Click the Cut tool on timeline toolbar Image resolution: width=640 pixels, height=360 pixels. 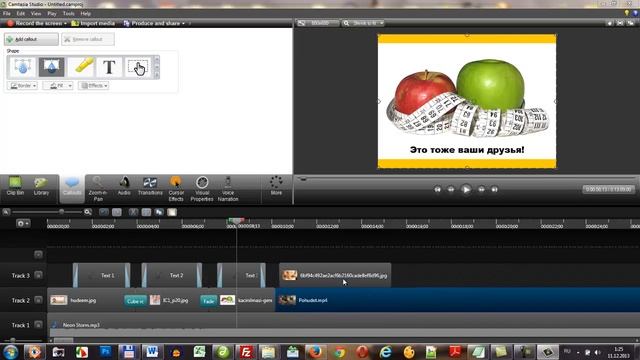click(x=133, y=212)
